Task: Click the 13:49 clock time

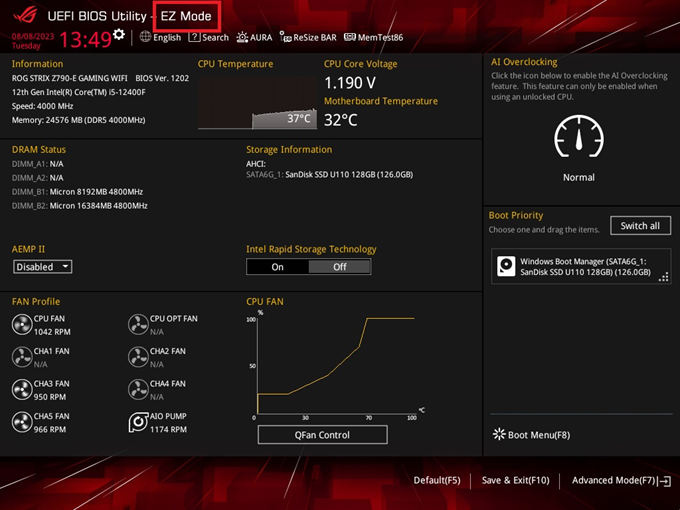Action: point(85,39)
